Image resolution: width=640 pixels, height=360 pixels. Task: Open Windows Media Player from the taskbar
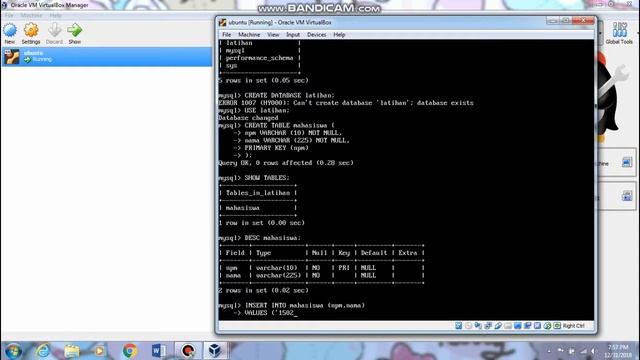pos(100,351)
